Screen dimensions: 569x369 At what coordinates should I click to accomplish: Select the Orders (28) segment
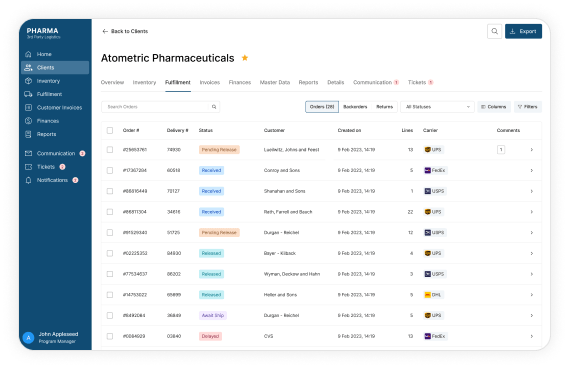coord(322,107)
